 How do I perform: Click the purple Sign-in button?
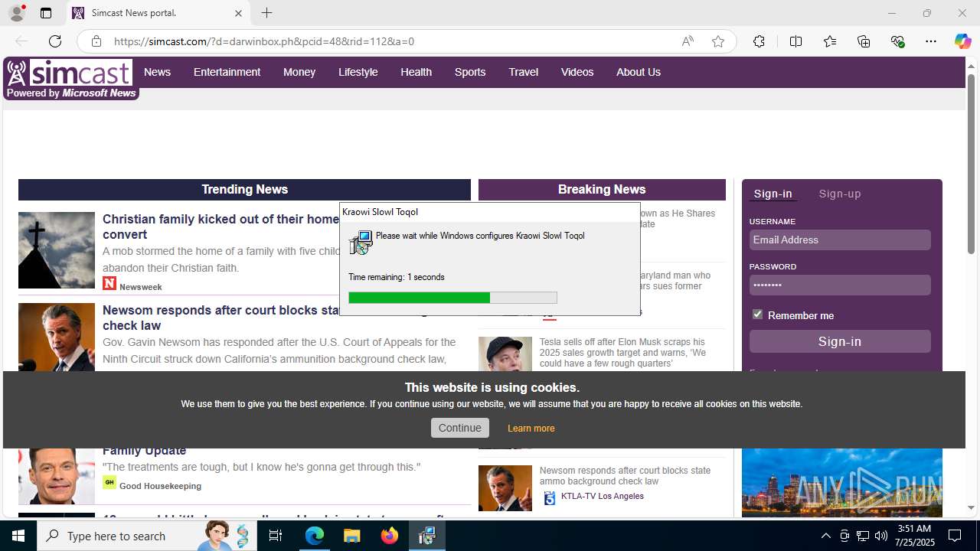840,341
